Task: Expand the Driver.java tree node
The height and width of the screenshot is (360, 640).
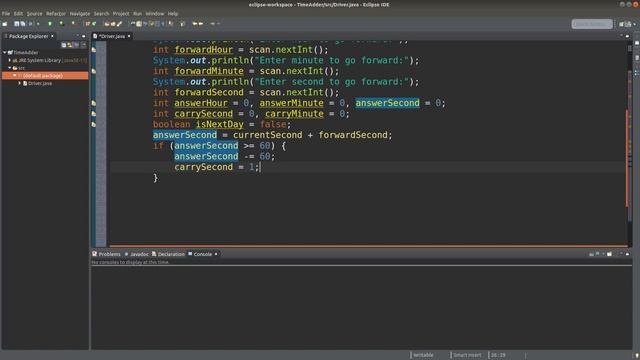Action: (20, 83)
